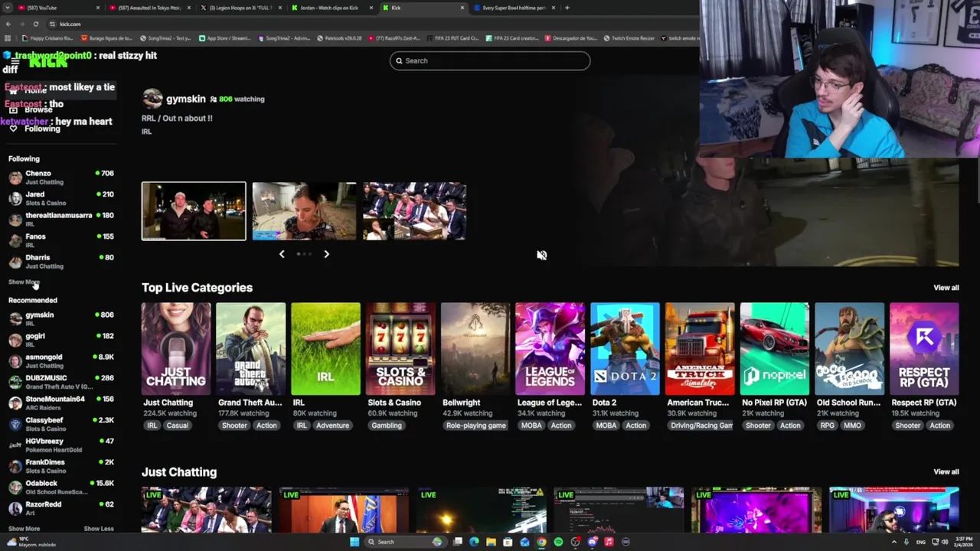Open the Grand Theft Auto category title

click(x=250, y=403)
